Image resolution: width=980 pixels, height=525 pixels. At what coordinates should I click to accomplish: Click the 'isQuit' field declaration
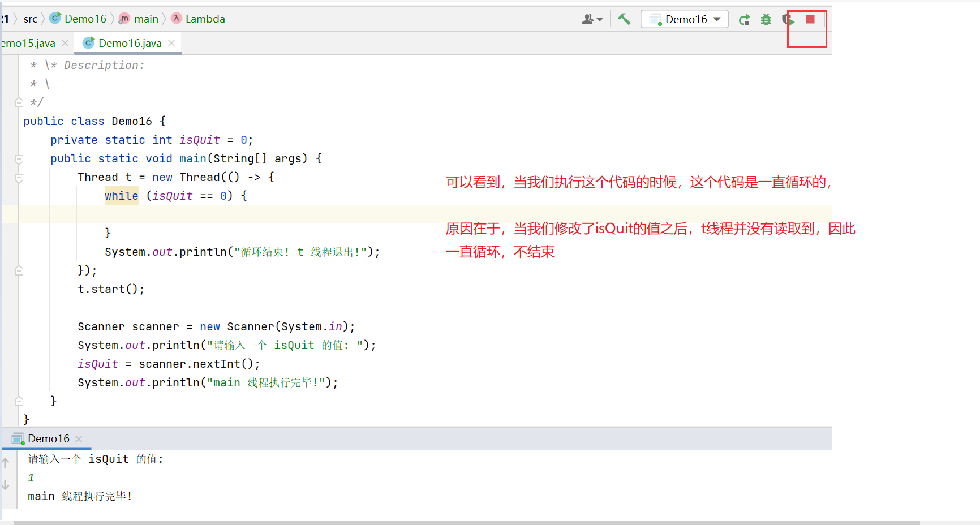point(199,140)
